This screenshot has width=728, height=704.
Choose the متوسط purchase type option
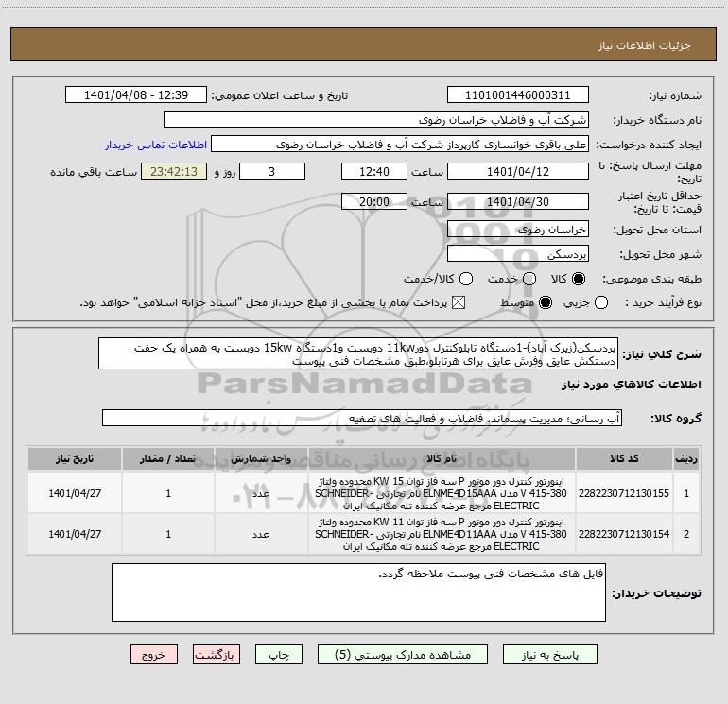(x=546, y=303)
